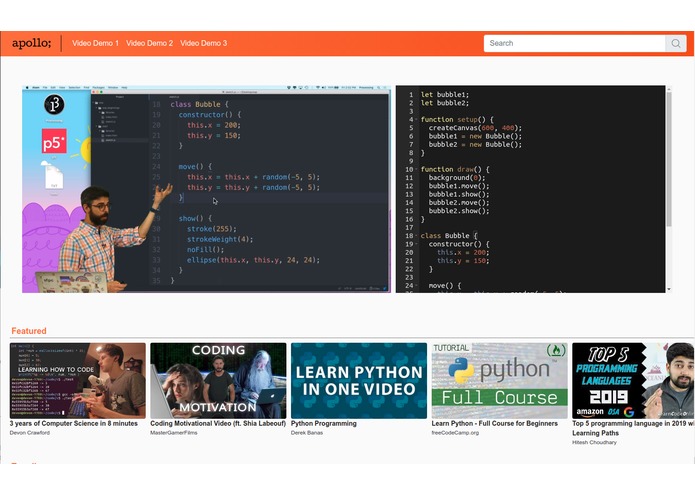Click code line 'let bubble1;'

(445, 94)
